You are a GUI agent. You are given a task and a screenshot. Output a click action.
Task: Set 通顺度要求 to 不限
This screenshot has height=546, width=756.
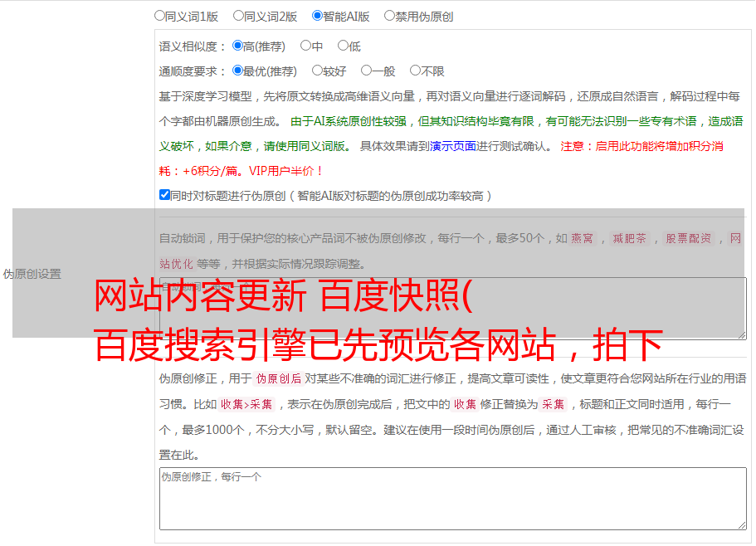[415, 71]
